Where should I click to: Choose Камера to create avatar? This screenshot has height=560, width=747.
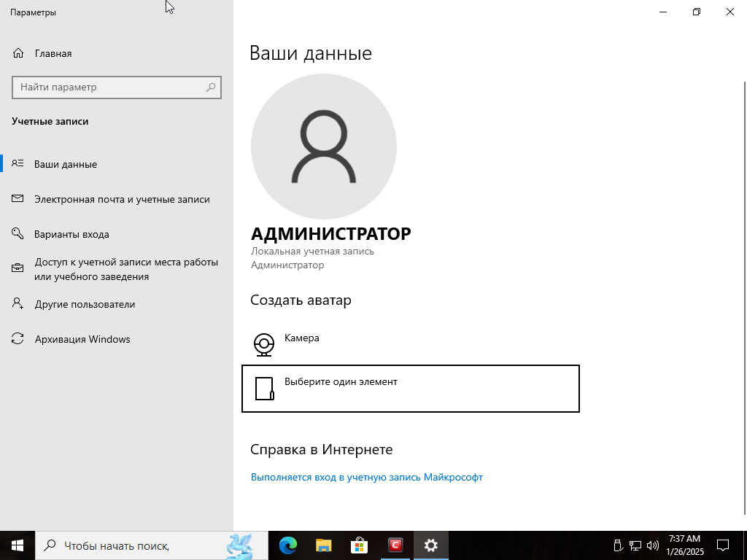click(411, 345)
